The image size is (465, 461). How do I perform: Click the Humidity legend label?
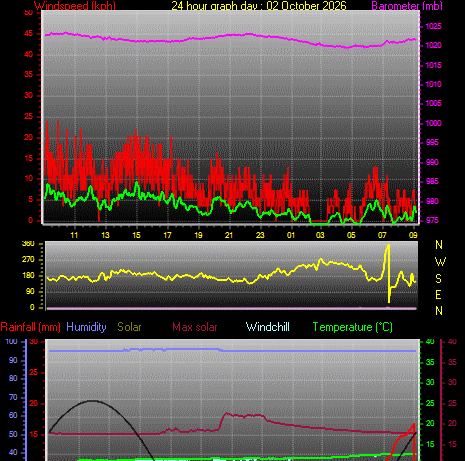[86, 327]
